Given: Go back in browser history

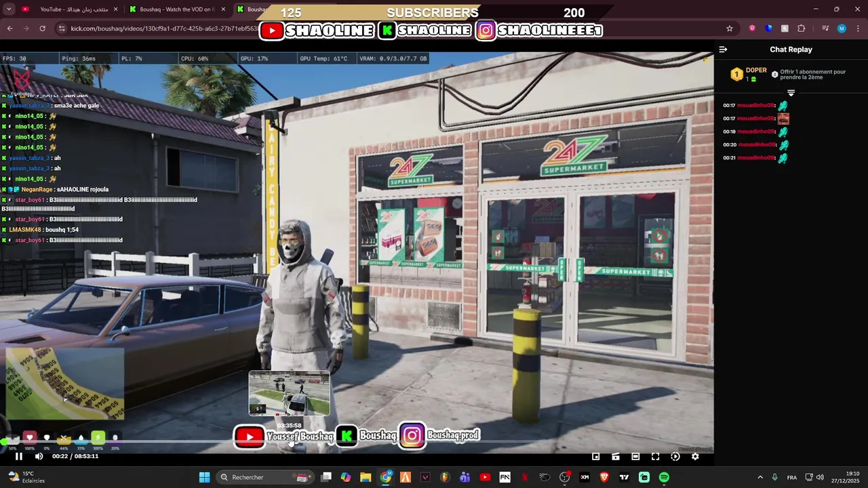Looking at the screenshot, I should pos(9,28).
